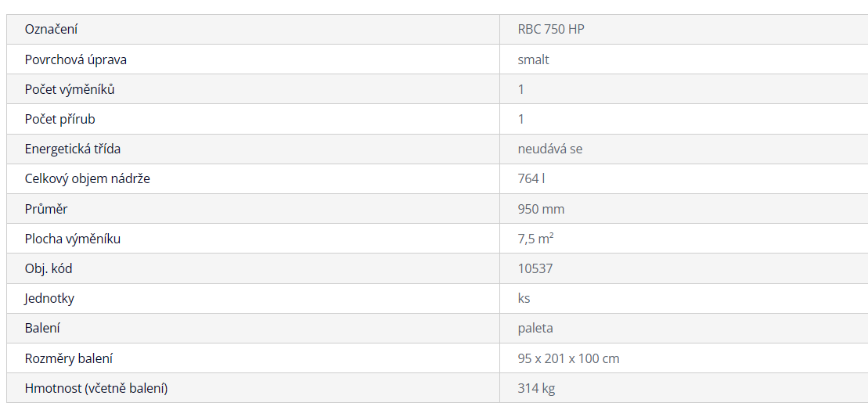The image size is (868, 410).
Task: Select the "neudává se" value
Action: click(549, 149)
